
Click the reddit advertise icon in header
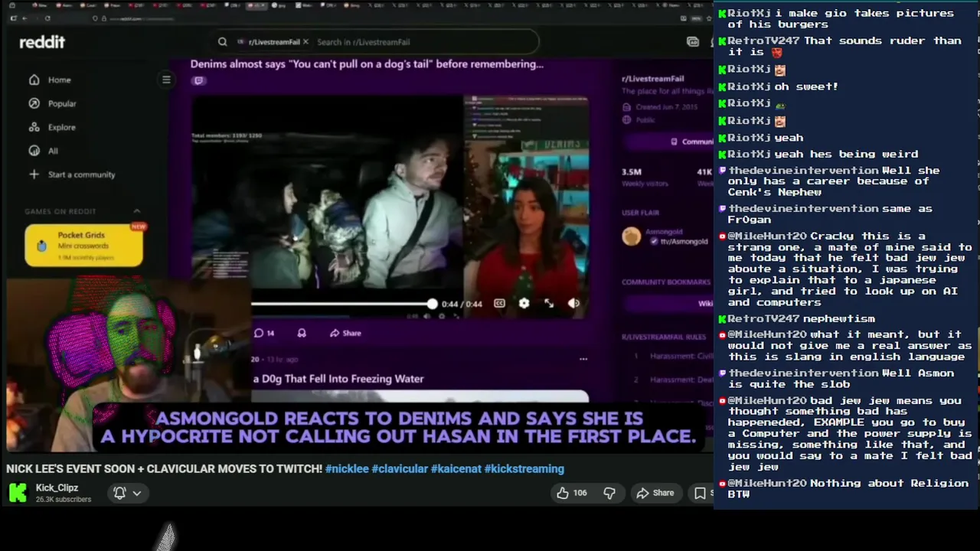(x=693, y=42)
